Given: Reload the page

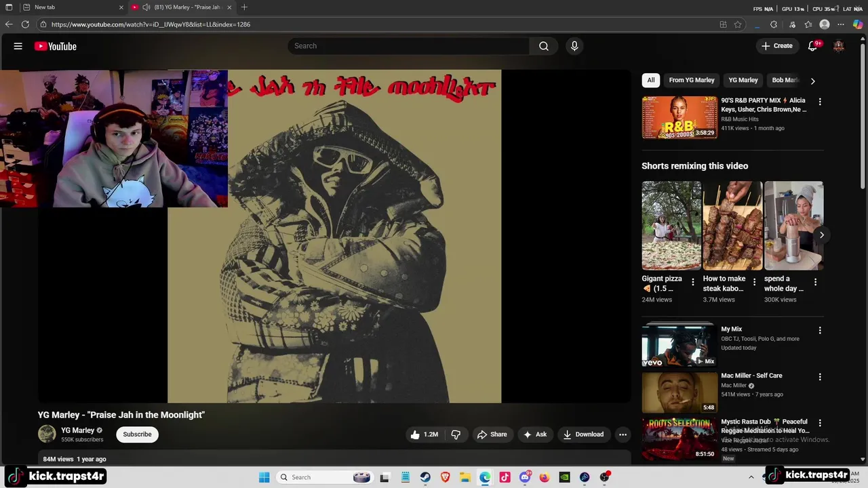Looking at the screenshot, I should pyautogui.click(x=25, y=24).
